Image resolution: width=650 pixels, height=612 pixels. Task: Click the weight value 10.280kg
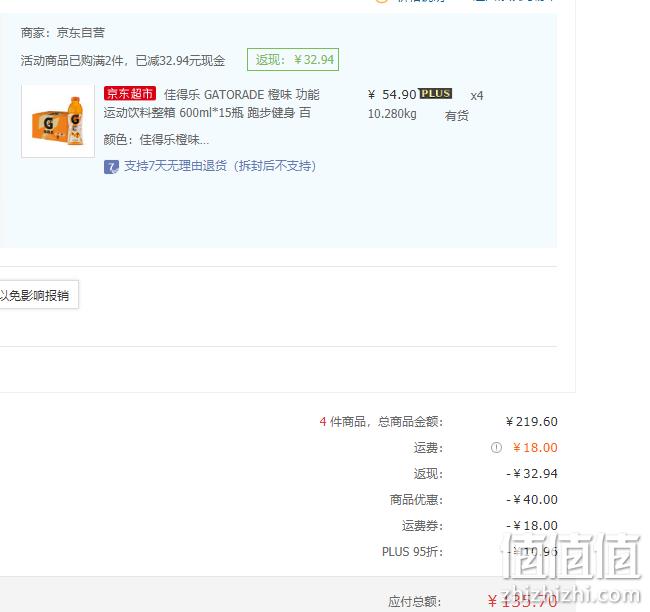[392, 114]
